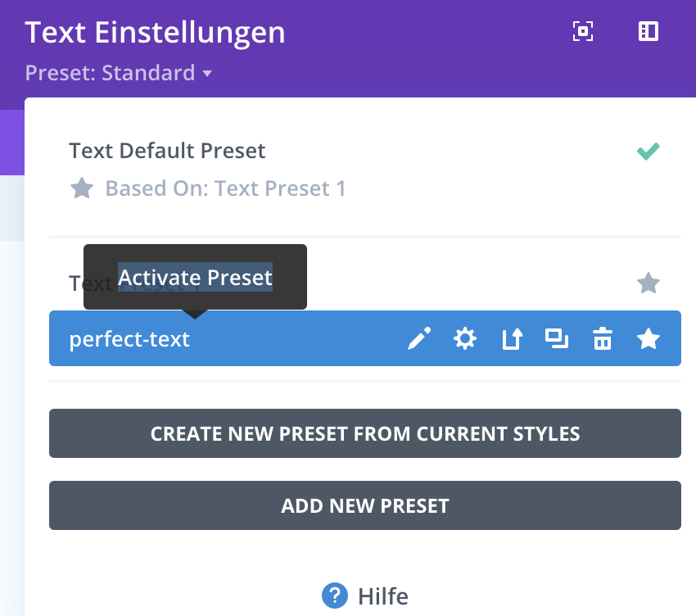The height and width of the screenshot is (616, 696).
Task: Mark perfect-text as default with its star
Action: coord(649,338)
